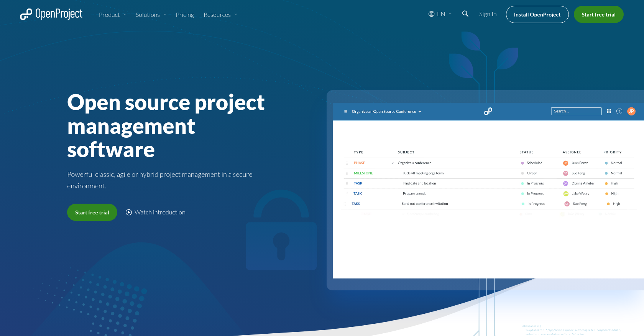Open the JP user avatar menu
This screenshot has height=336, width=644.
coord(631,111)
